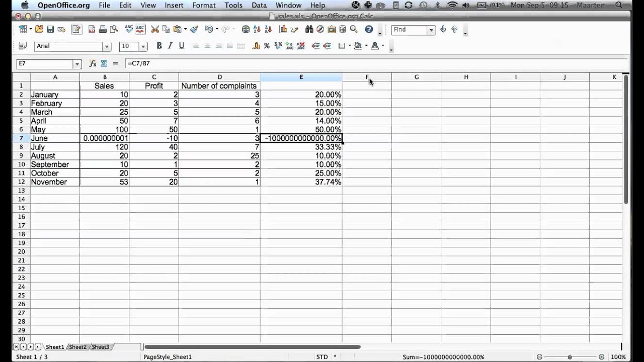This screenshot has width=644, height=362.
Task: Click the zoom slider handle
Action: click(x=570, y=357)
